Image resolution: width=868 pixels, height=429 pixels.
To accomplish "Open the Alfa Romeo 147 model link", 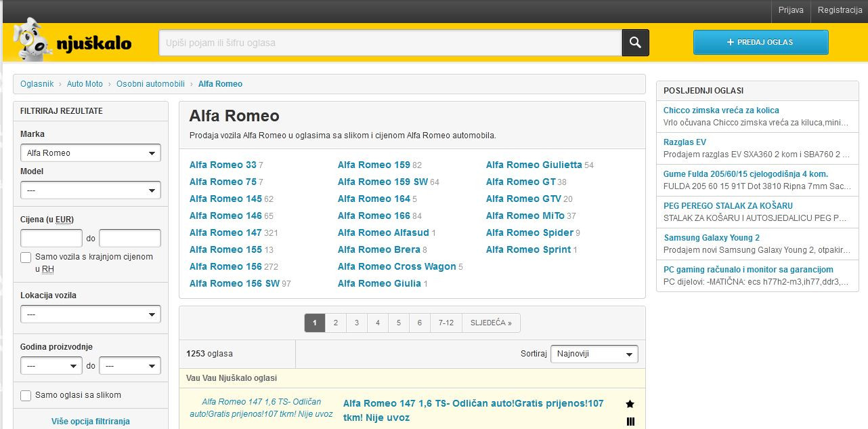I will click(225, 232).
